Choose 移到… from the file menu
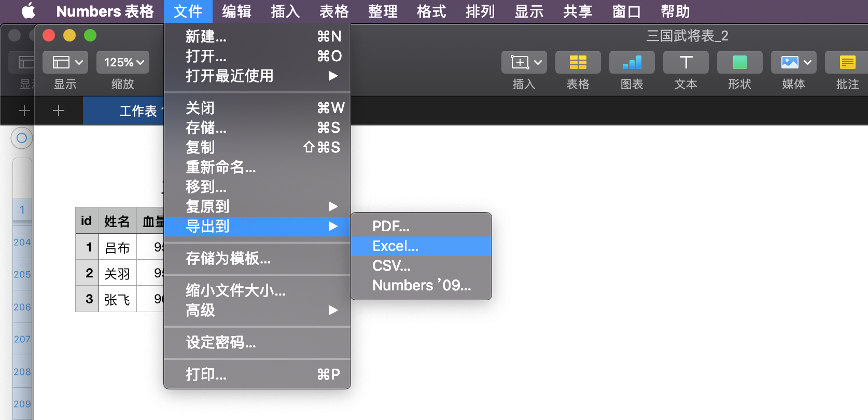Screen dimensions: 868x420 click(x=257, y=187)
